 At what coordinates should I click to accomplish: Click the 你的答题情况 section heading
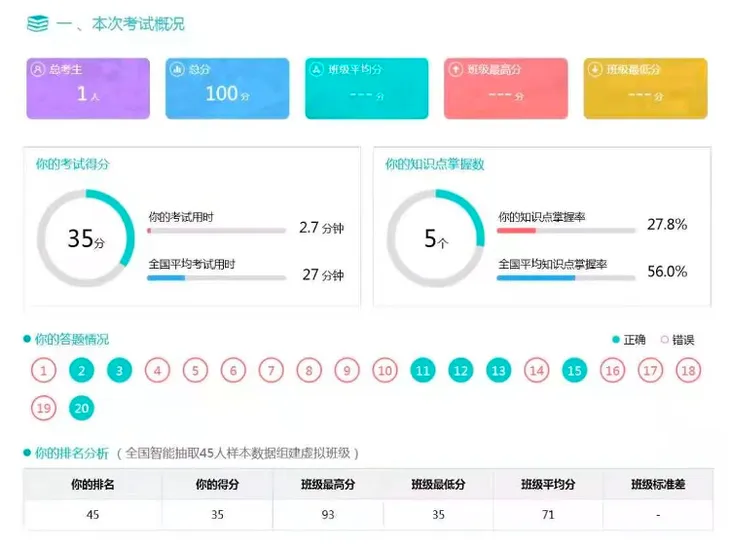[x=72, y=339]
